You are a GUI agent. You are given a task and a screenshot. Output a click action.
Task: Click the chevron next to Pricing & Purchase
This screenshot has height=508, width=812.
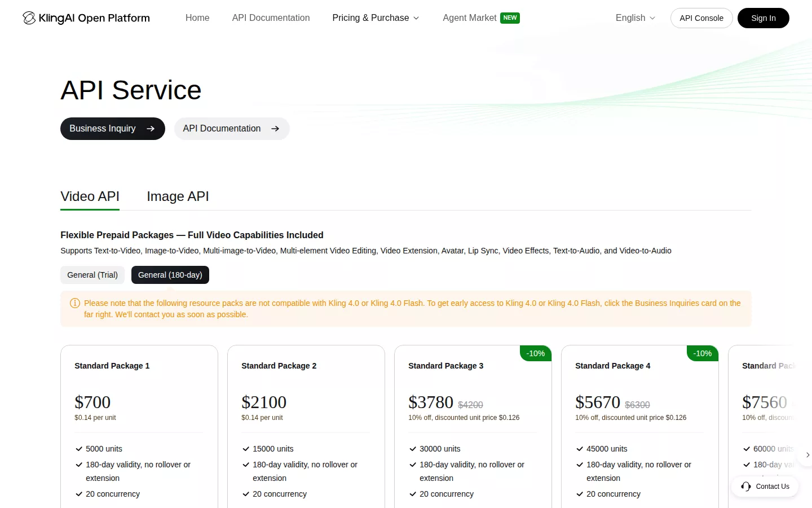pos(416,18)
